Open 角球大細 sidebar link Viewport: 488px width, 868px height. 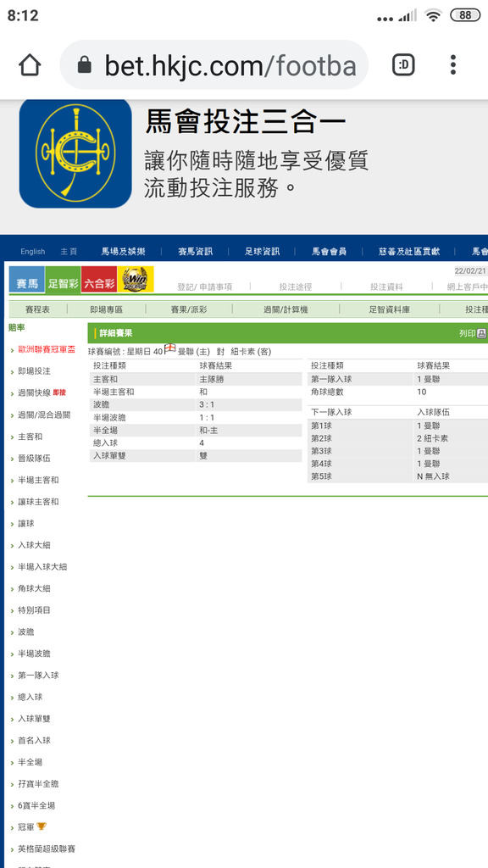(34, 588)
